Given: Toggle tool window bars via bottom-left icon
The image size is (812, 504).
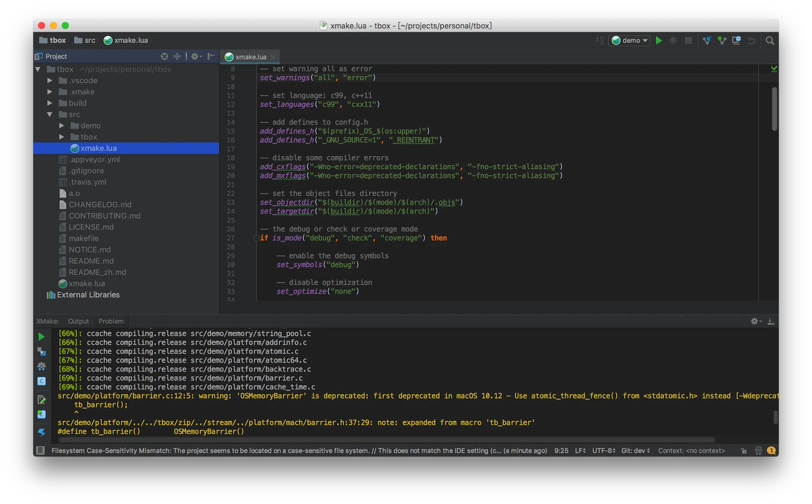Looking at the screenshot, I should pyautogui.click(x=40, y=451).
